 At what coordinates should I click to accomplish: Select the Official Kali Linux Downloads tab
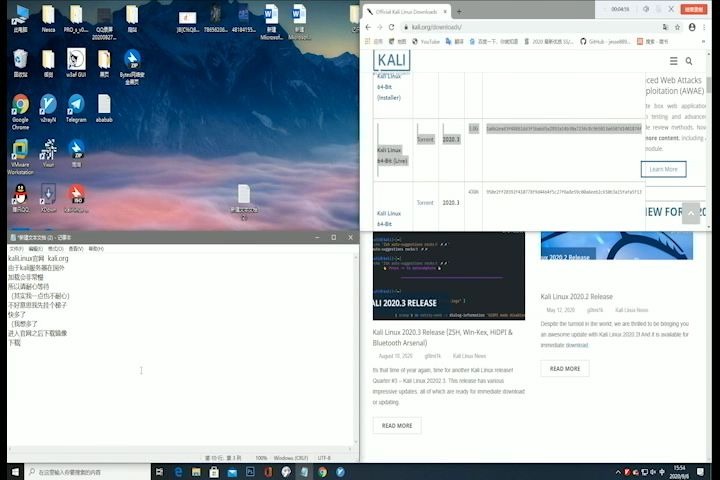coord(406,12)
